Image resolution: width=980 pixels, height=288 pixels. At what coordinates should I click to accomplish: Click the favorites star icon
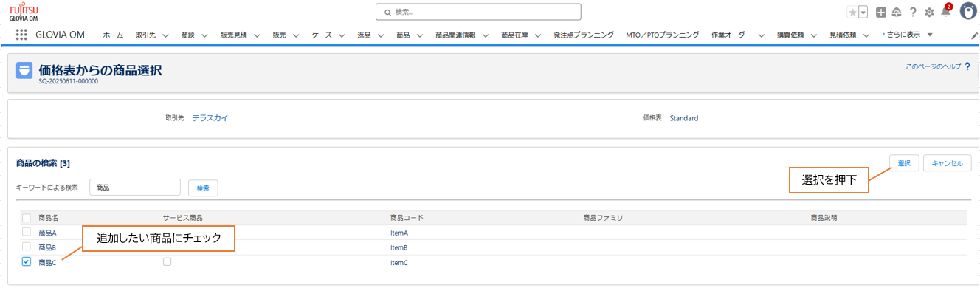tap(852, 12)
